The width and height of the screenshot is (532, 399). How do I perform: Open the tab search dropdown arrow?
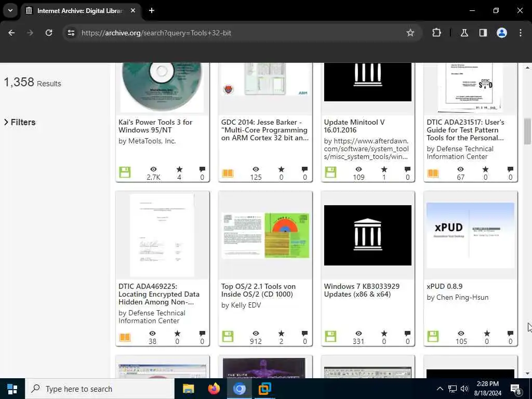pyautogui.click(x=10, y=10)
